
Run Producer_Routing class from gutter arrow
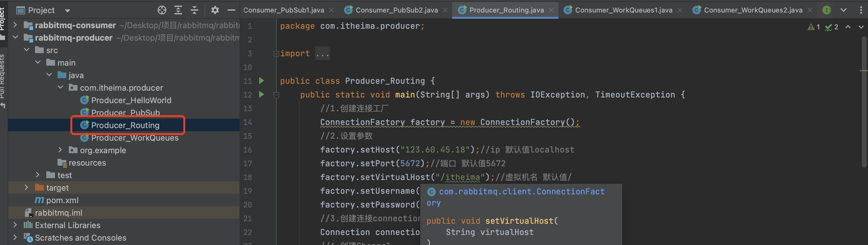point(261,81)
